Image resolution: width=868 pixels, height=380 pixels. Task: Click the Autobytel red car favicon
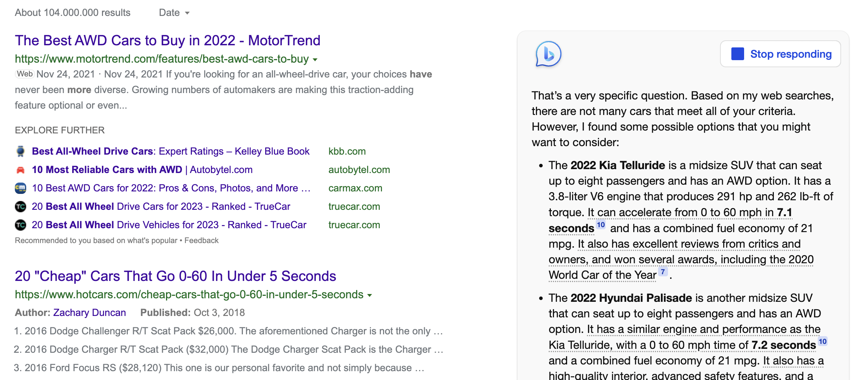21,170
